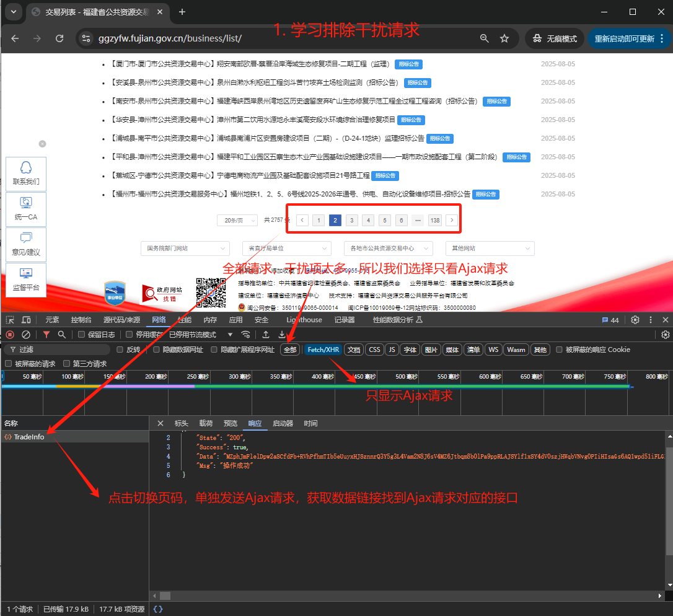Open a new browser tab

click(x=182, y=12)
